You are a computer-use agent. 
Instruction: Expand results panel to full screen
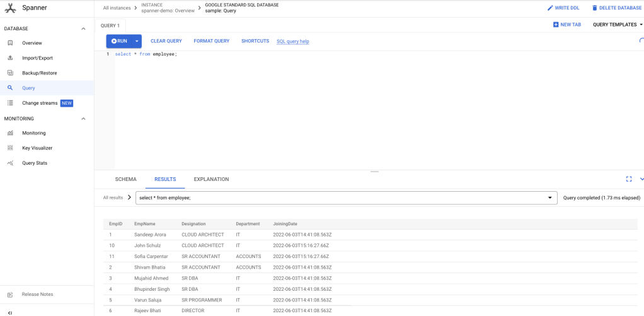(x=628, y=179)
